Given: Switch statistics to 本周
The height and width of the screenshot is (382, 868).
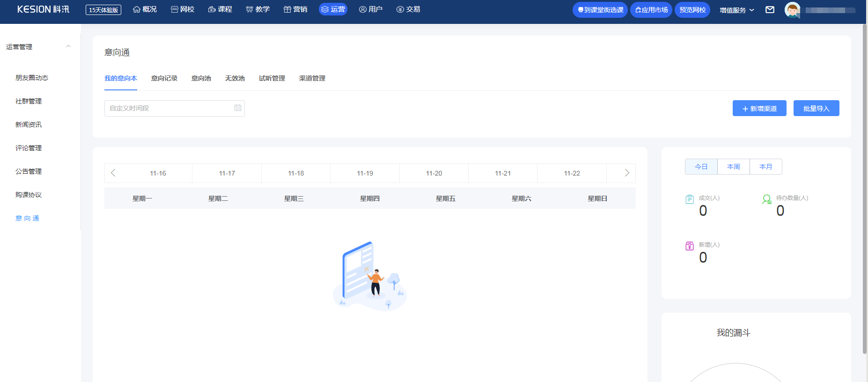Looking at the screenshot, I should (733, 167).
